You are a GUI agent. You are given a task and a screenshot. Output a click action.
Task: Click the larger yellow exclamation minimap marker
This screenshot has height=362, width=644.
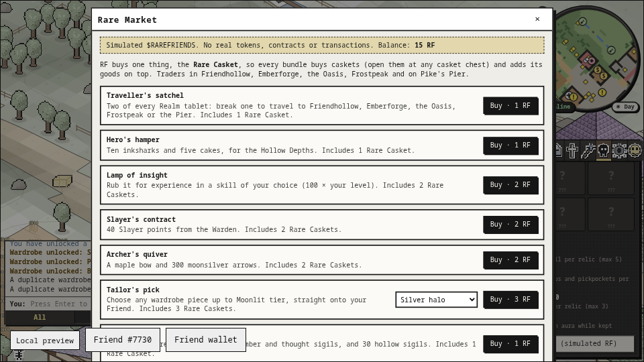602,93
